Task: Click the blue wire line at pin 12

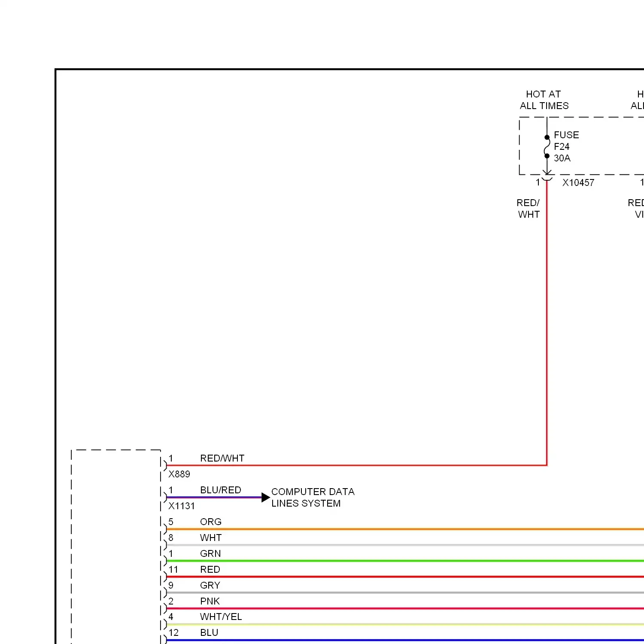Action: pyautogui.click(x=405, y=640)
